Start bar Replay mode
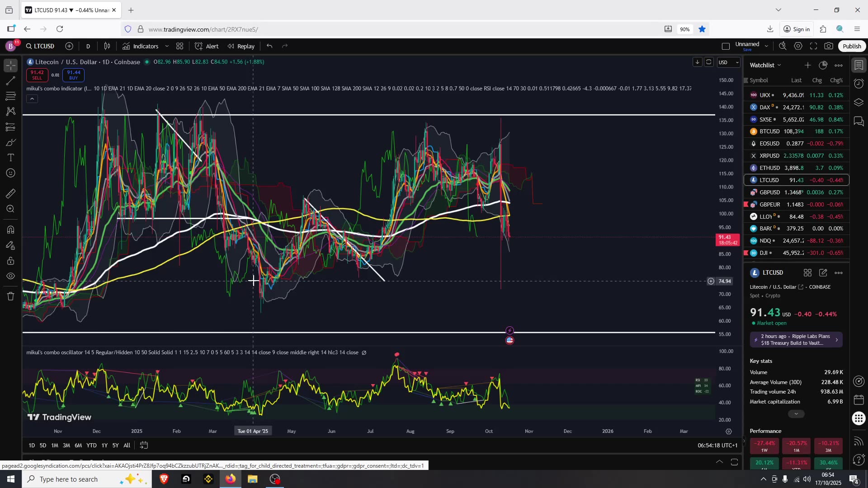The image size is (868, 488). coord(241,46)
